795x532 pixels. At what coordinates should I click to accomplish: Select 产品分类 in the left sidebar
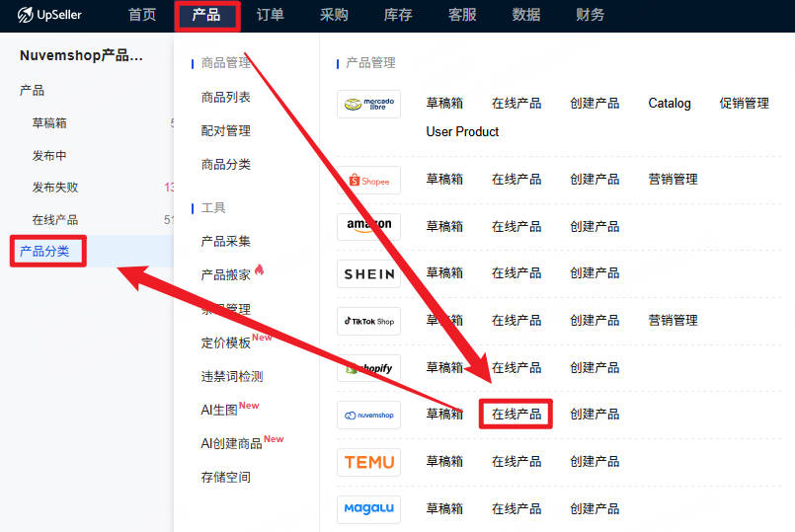click(x=44, y=252)
